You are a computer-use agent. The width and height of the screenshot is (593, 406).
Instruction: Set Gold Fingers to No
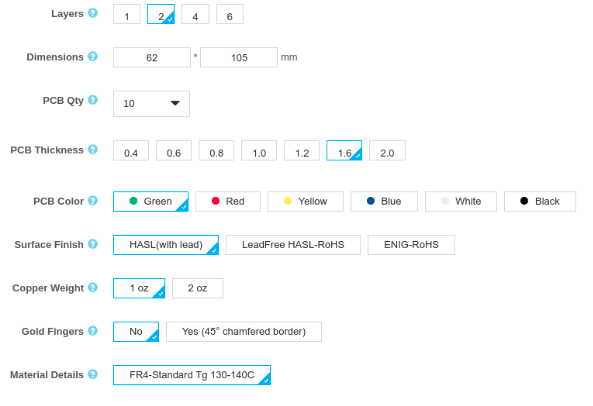pos(136,332)
